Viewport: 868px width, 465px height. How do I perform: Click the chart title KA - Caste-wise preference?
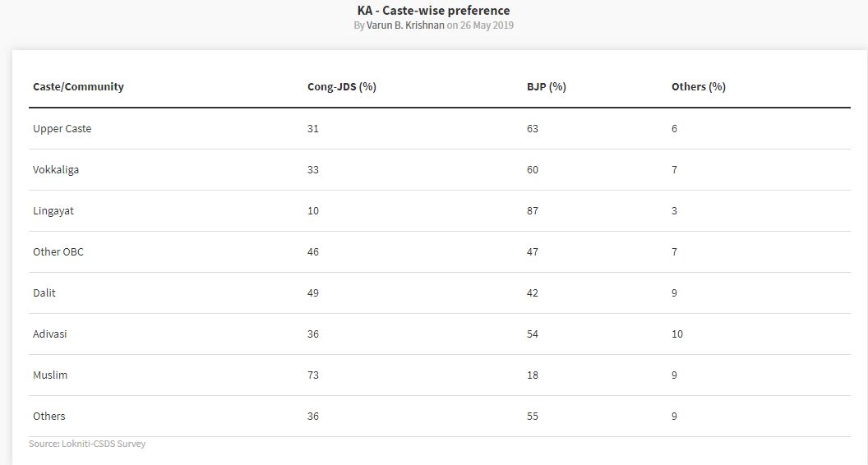click(x=433, y=11)
